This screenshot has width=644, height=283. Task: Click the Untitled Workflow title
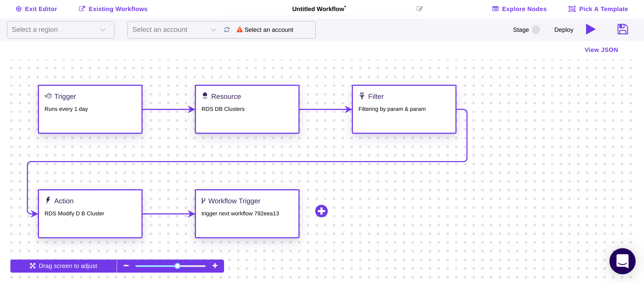[319, 9]
